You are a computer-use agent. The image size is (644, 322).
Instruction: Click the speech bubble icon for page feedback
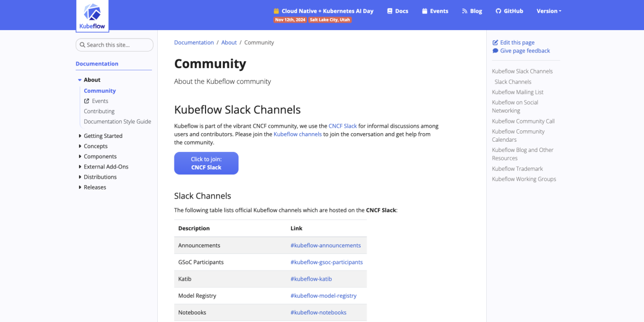pos(495,50)
